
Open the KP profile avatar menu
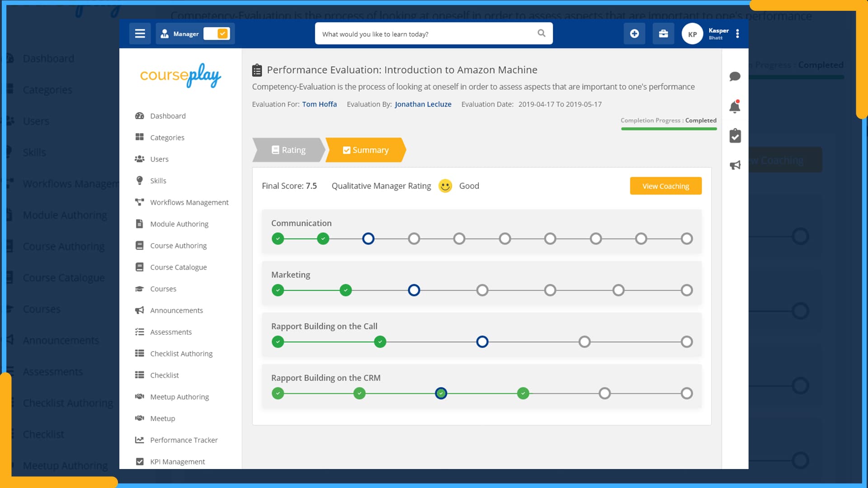(x=692, y=33)
